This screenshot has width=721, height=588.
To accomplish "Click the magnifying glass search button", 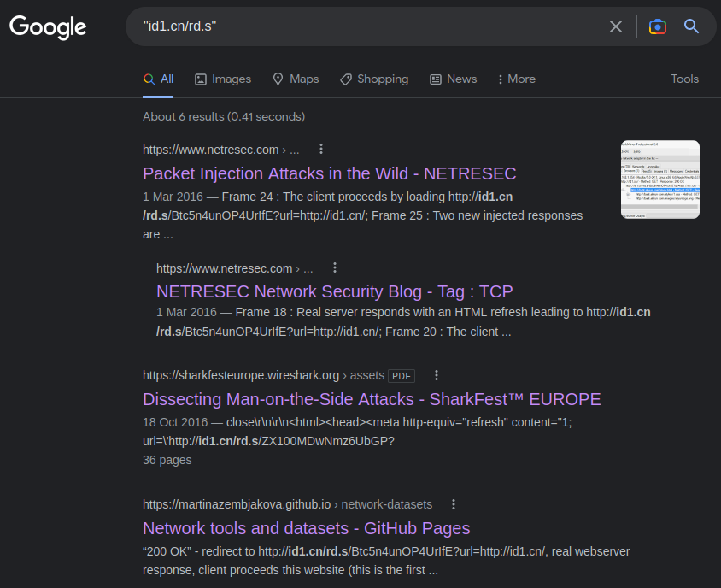I will click(x=691, y=26).
